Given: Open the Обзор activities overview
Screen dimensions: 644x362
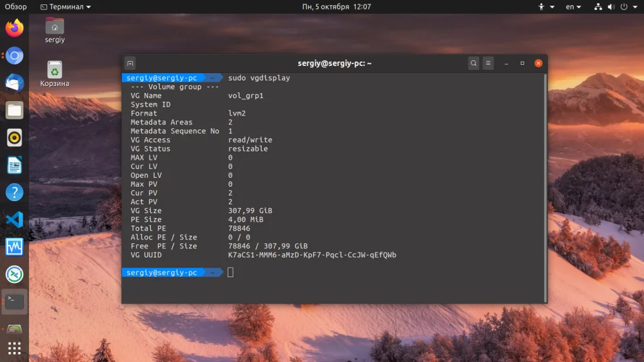Looking at the screenshot, I should (16, 6).
